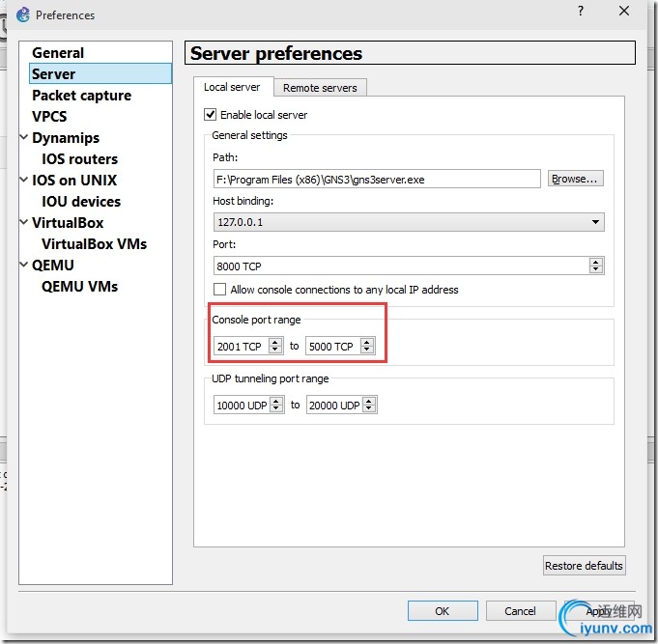658x644 pixels.
Task: Collapse the Dynamips tree node
Action: [x=24, y=137]
